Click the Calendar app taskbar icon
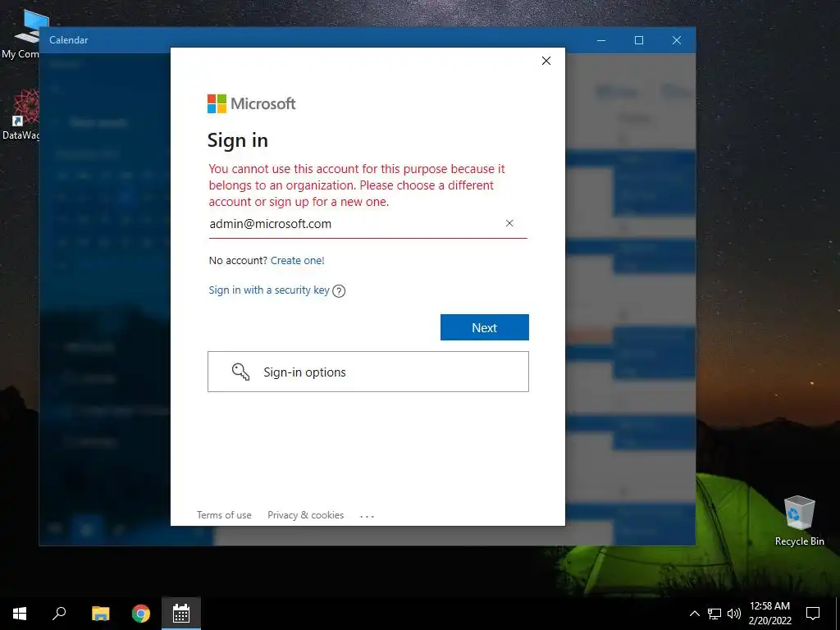The height and width of the screenshot is (630, 840). tap(181, 614)
